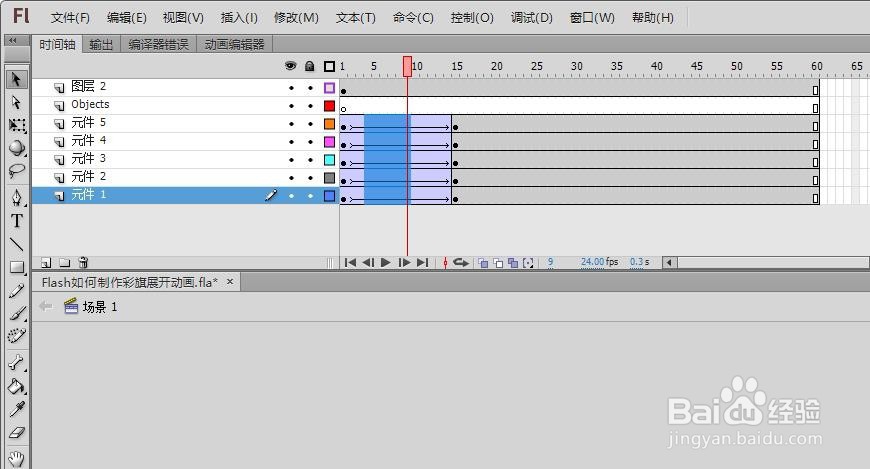
Task: Select the Eraser tool
Action: pyautogui.click(x=17, y=432)
